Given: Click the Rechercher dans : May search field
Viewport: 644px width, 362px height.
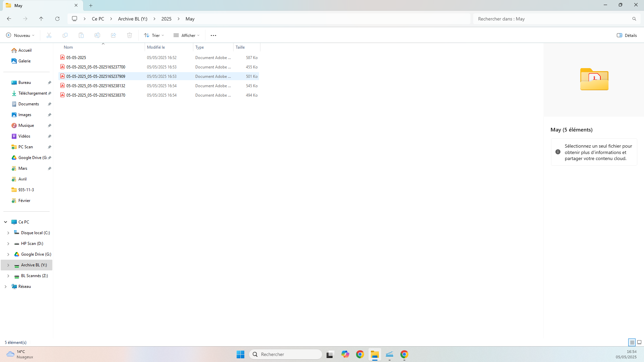Looking at the screenshot, I should [553, 19].
